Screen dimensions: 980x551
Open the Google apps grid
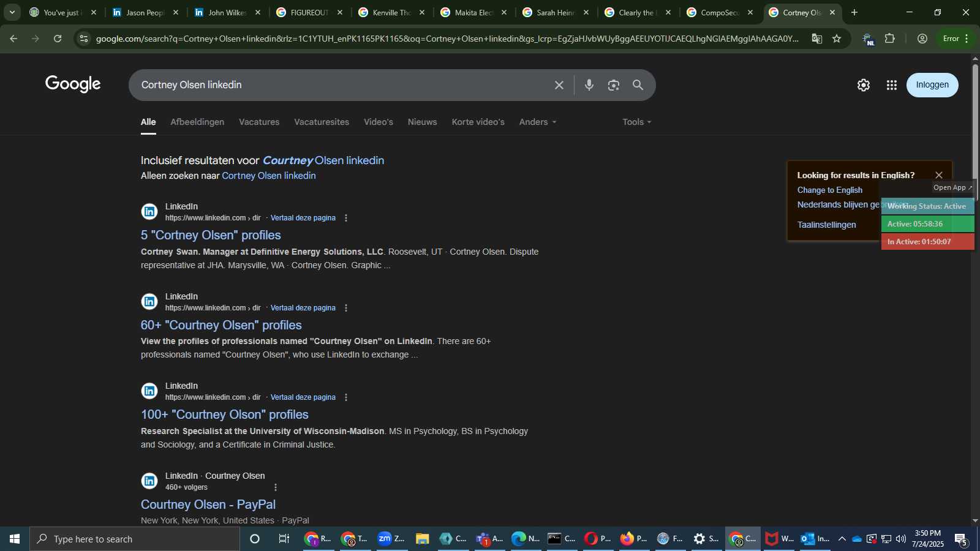(892, 85)
